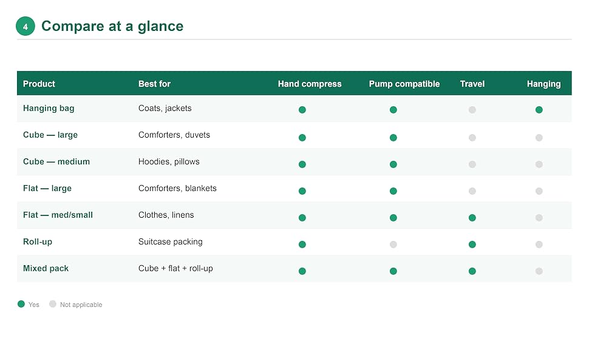Viewport: 589px width, 364px height.
Task: Click the grey Not applicable legend dot
Action: [x=53, y=304]
